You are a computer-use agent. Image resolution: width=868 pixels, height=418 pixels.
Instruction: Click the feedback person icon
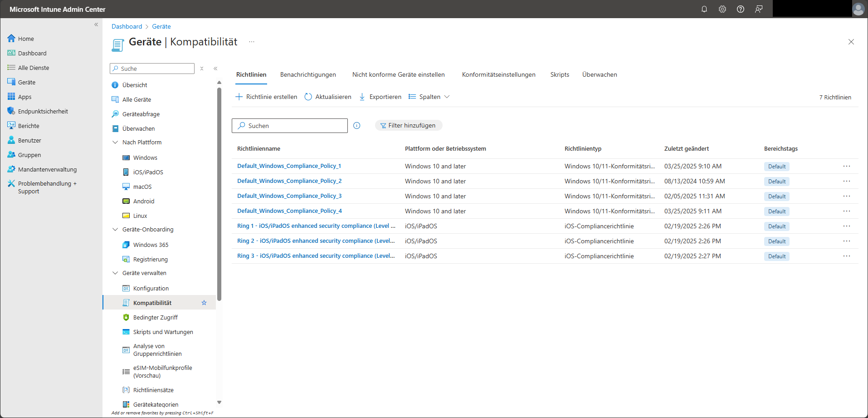click(759, 9)
